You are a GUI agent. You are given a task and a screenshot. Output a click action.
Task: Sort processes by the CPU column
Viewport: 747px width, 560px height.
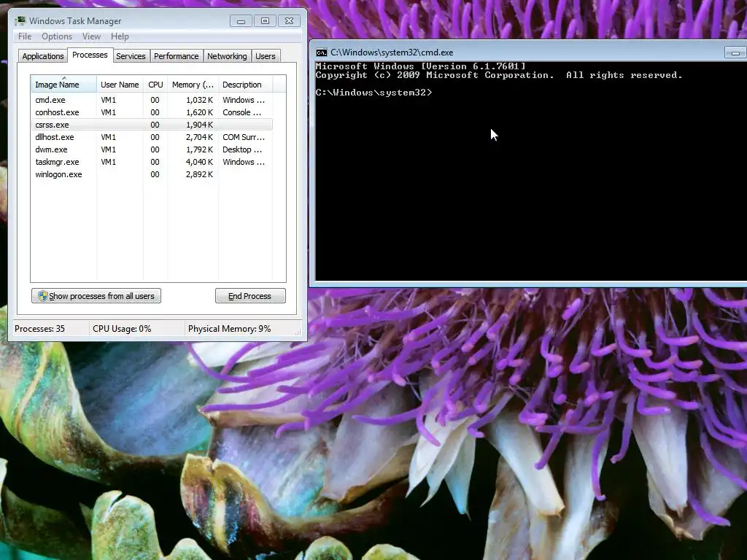[x=155, y=85]
